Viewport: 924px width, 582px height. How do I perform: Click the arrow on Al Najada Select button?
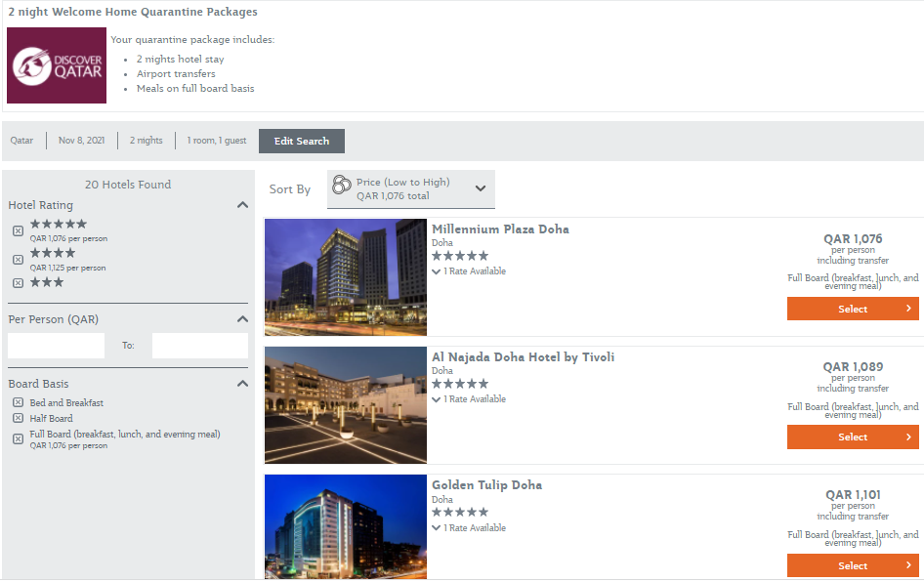908,437
